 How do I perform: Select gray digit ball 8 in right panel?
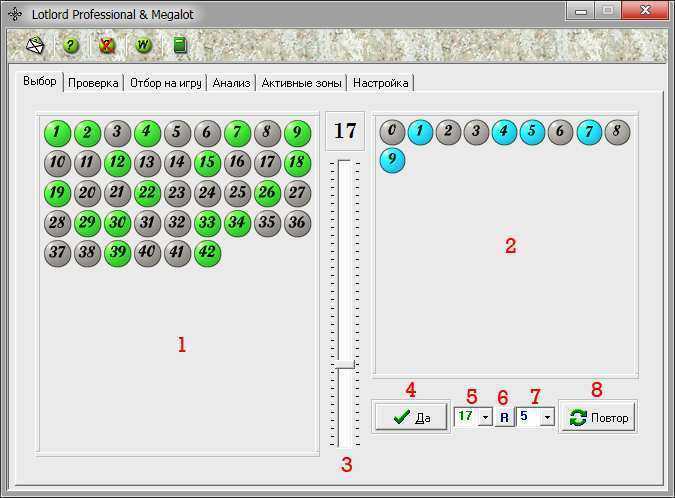point(617,132)
